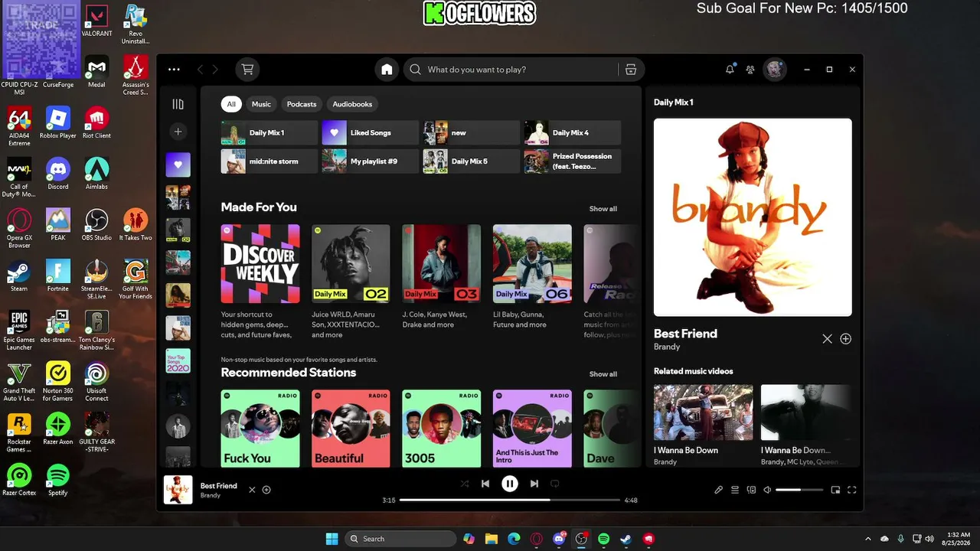
Task: Show hidden icons in the system tray
Action: click(867, 539)
